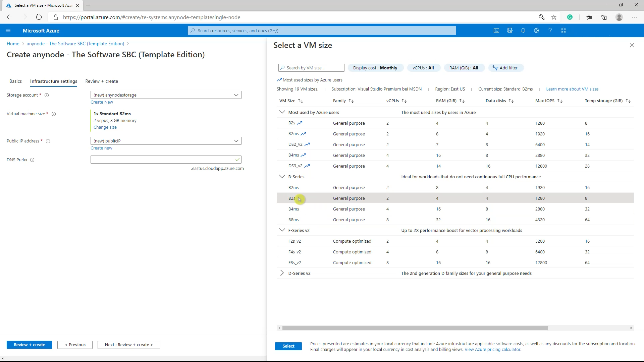Collapse the Most used by Azure users group
The height and width of the screenshot is (362, 644).
pos(282,112)
